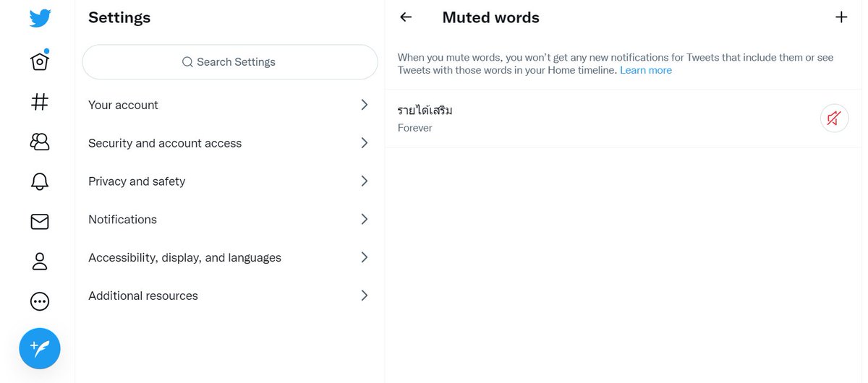868x383 pixels.
Task: Go back from Muted words
Action: click(x=406, y=17)
